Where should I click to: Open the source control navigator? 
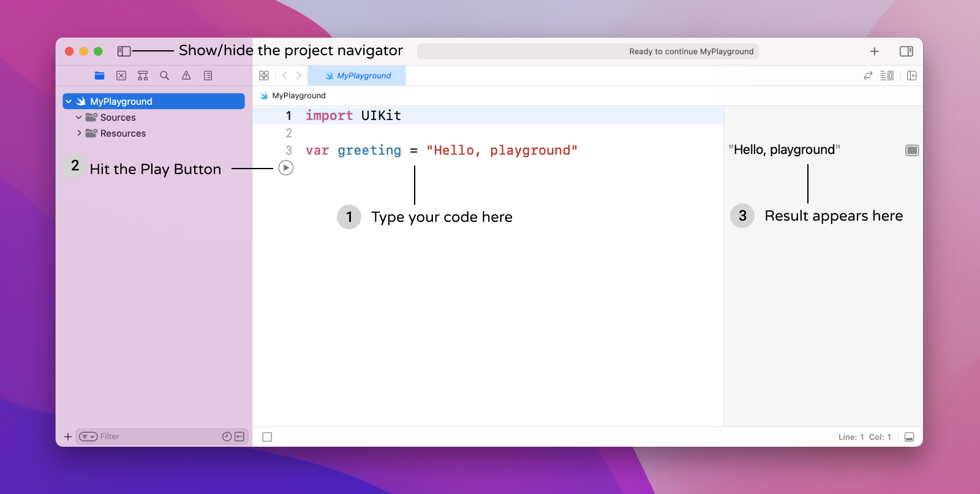coord(121,75)
